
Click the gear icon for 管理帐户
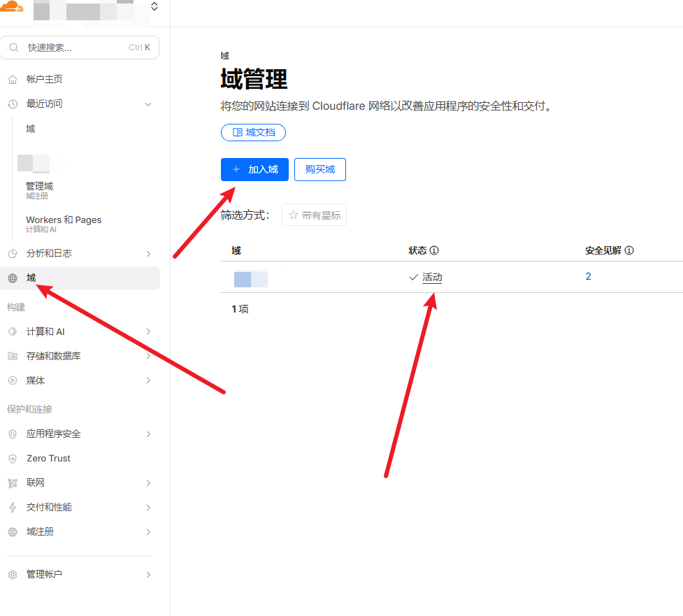13,575
